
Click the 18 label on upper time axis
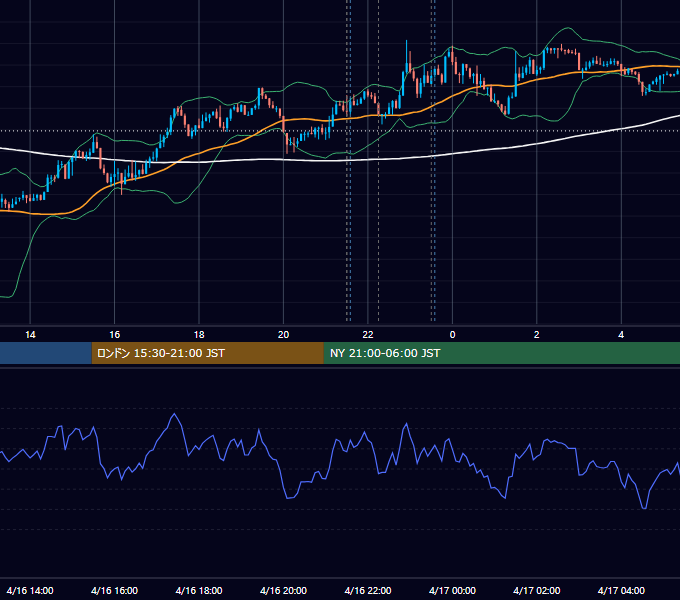click(x=199, y=335)
